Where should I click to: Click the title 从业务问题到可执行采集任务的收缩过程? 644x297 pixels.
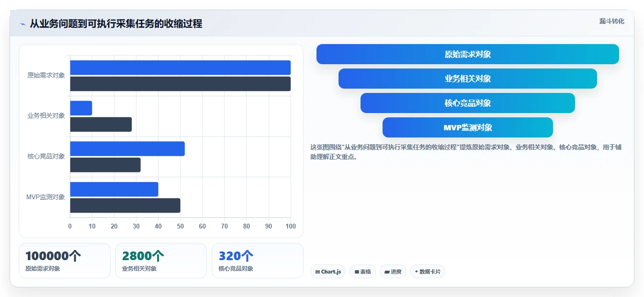[x=116, y=23]
